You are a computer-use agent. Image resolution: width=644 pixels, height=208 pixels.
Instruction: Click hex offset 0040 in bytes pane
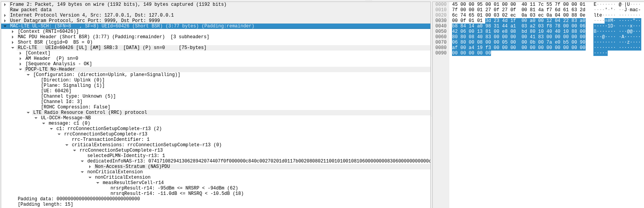[x=441, y=26]
